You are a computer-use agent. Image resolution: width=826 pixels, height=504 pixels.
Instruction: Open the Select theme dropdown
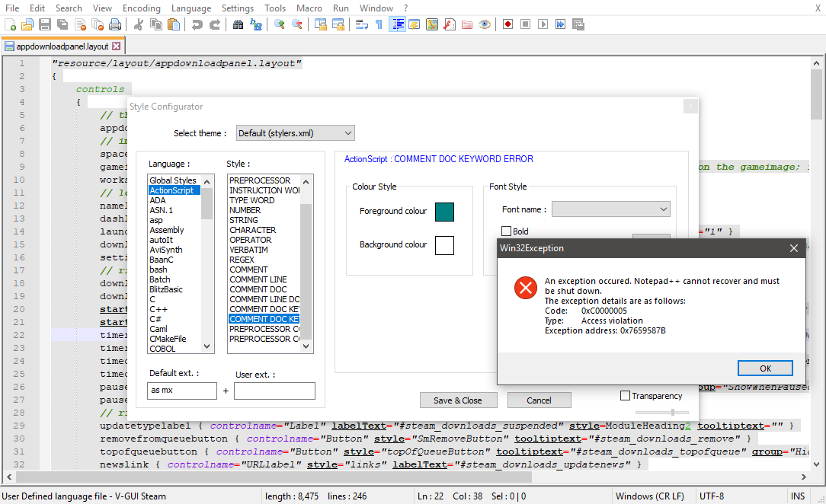pyautogui.click(x=295, y=133)
